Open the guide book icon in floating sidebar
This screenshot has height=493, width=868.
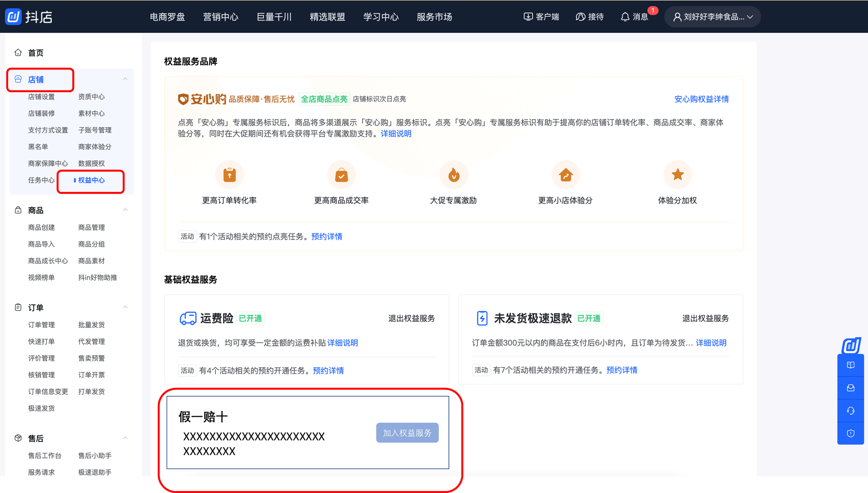850,365
